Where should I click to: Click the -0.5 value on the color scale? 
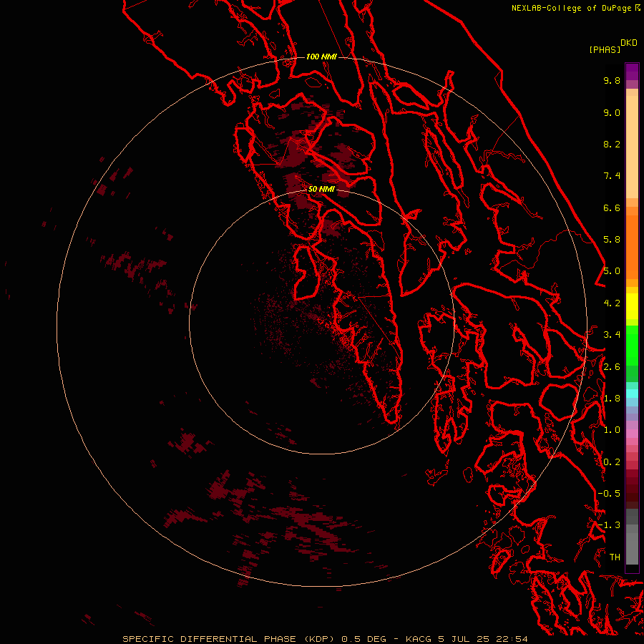tap(609, 494)
